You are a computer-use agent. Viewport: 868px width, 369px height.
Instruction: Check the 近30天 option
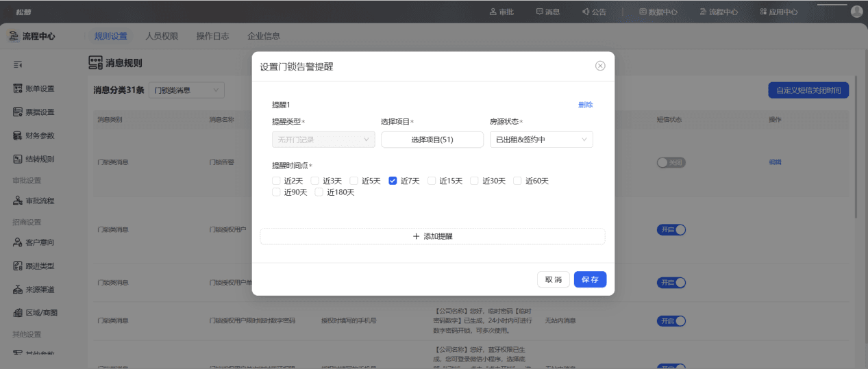coord(474,181)
